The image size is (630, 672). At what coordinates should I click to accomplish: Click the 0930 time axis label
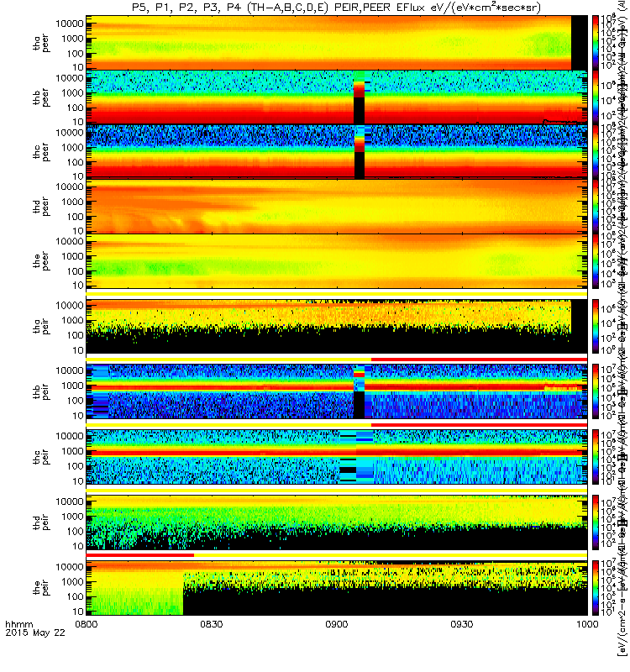461,624
